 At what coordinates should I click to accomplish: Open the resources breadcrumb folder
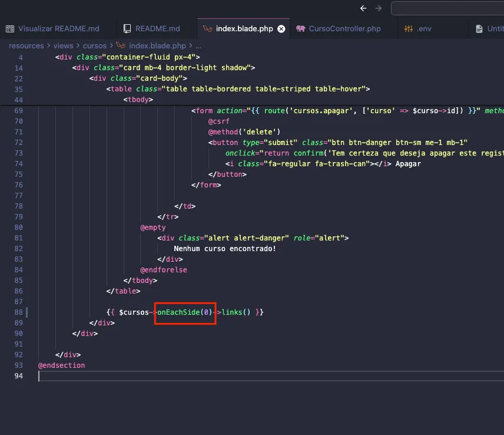click(26, 45)
